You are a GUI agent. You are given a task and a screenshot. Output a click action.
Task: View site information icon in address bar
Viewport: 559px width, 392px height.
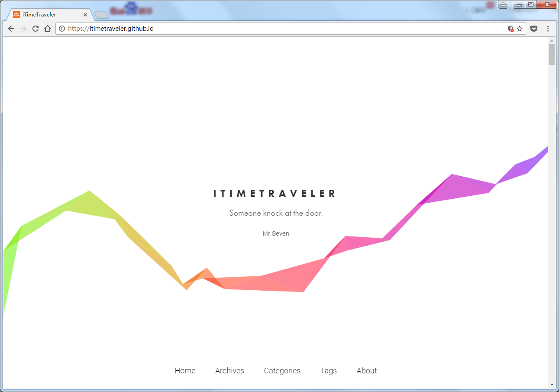coord(62,29)
